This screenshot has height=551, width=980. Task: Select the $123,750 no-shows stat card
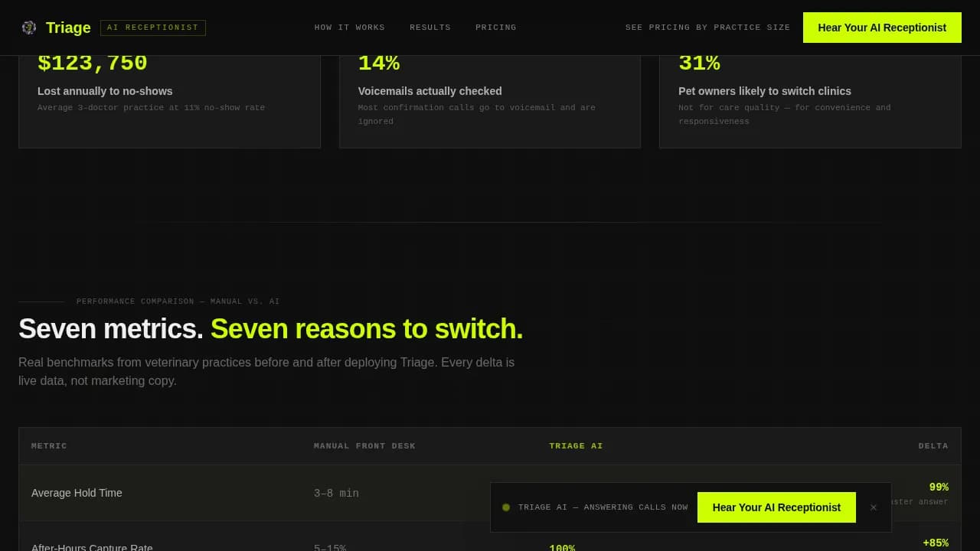coord(169,92)
